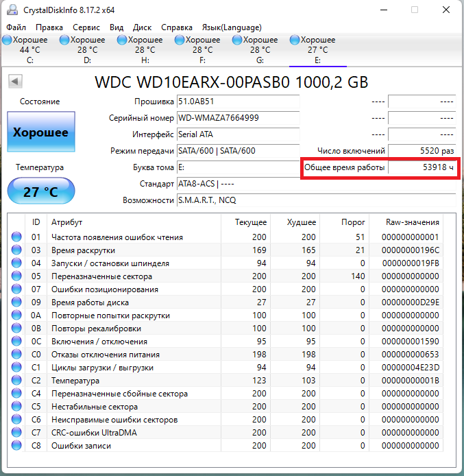Click status orb for attribute 0C row
This screenshot has width=464, height=476.
click(x=16, y=341)
